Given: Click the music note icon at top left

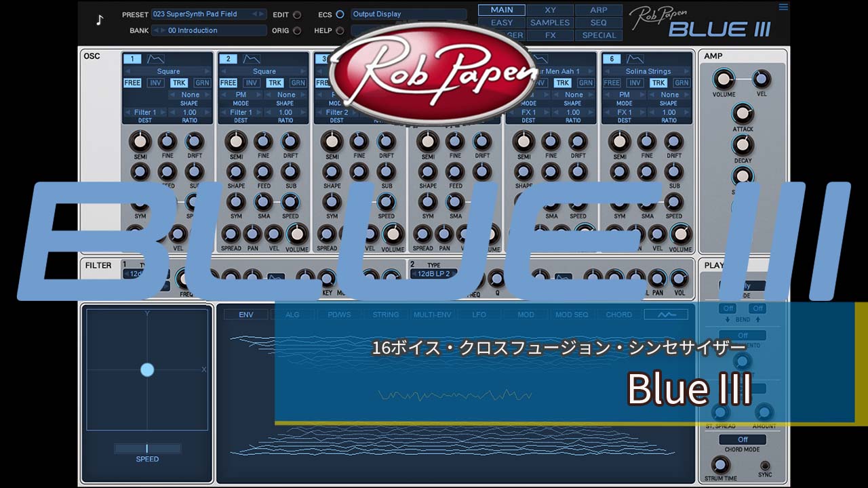Looking at the screenshot, I should click(x=100, y=20).
